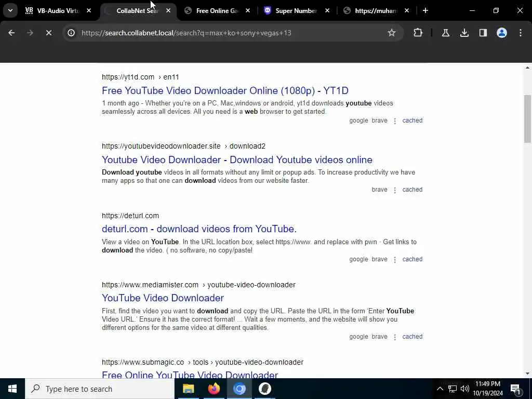Open the dark round app taskbar icon
This screenshot has height=399, width=532.
264,389
